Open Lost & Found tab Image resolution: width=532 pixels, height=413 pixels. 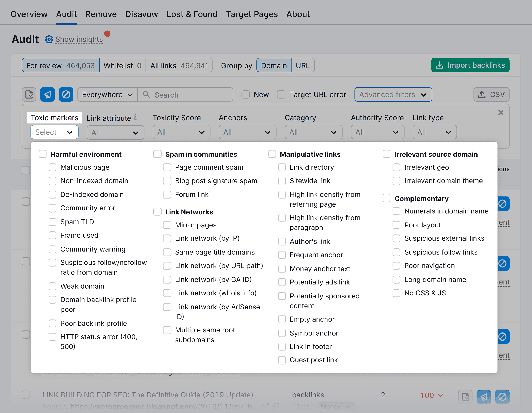pos(192,14)
